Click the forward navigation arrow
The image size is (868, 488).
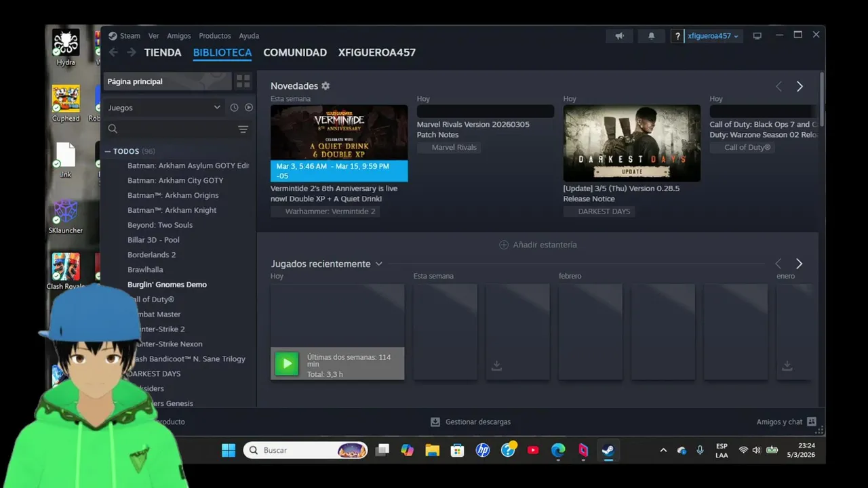(x=131, y=52)
